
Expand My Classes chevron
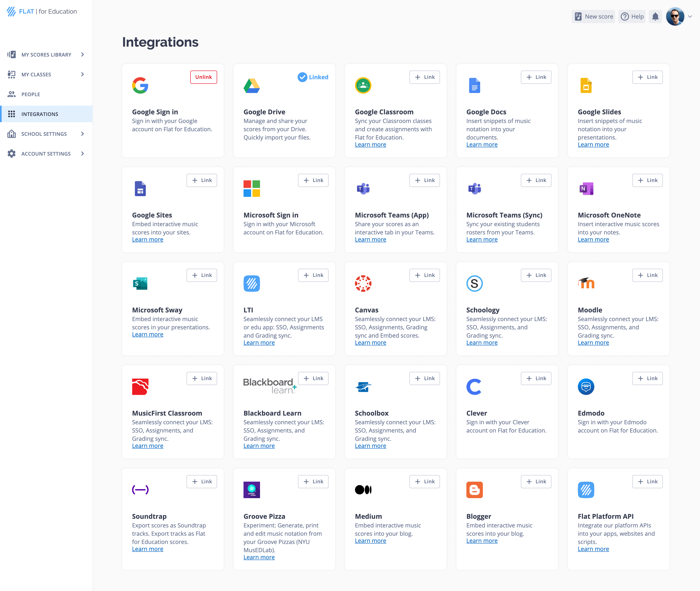(82, 74)
